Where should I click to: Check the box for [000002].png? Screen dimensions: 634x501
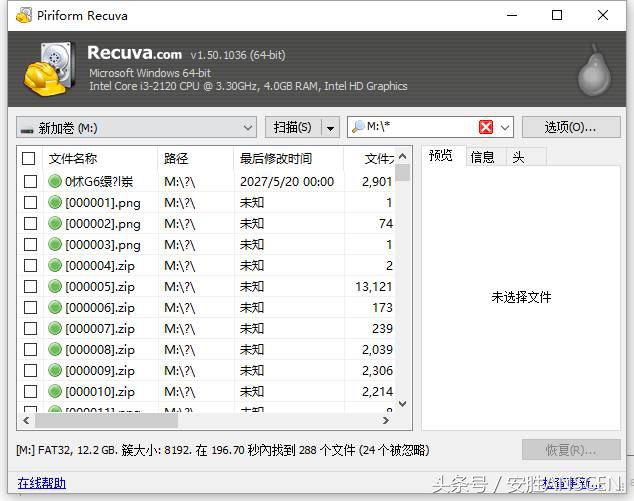pyautogui.click(x=30, y=223)
